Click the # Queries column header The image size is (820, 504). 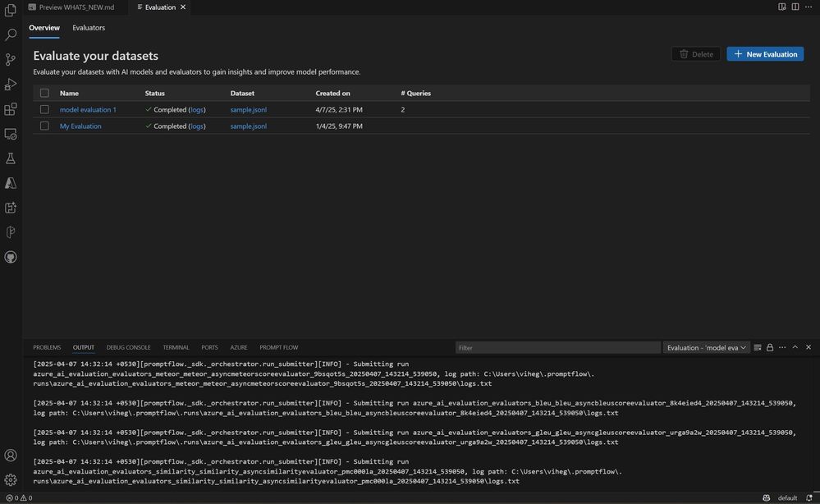(416, 93)
